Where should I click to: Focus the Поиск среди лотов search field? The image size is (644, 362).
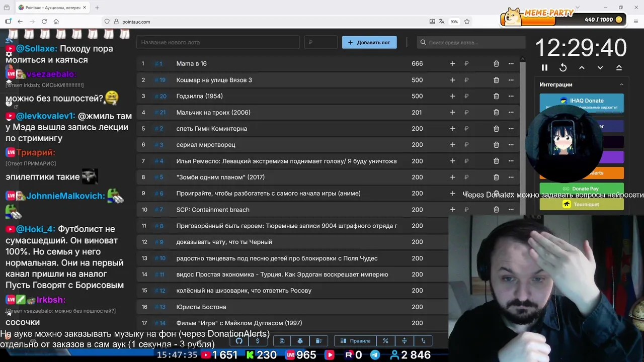(x=470, y=42)
